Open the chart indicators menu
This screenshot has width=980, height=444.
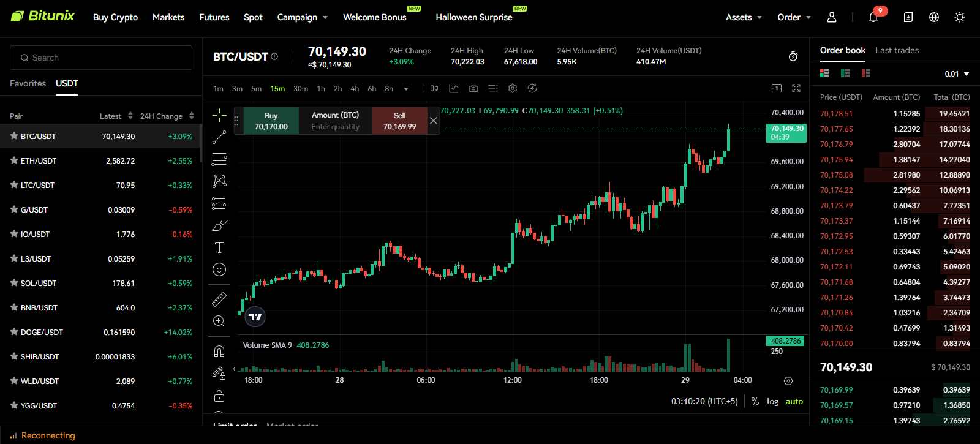(x=454, y=89)
